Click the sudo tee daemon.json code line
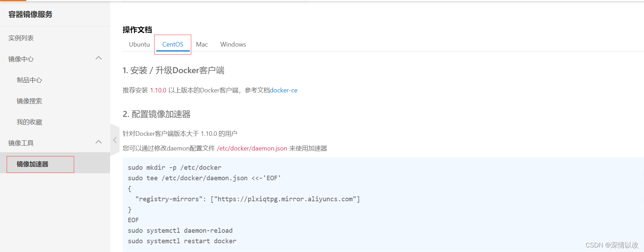 pyautogui.click(x=205, y=178)
